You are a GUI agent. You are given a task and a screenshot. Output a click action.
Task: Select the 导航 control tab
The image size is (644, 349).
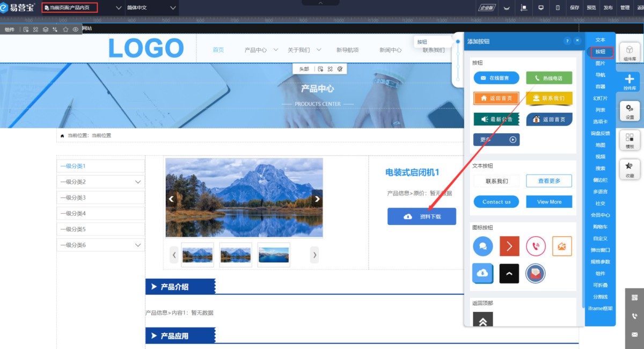coord(600,75)
